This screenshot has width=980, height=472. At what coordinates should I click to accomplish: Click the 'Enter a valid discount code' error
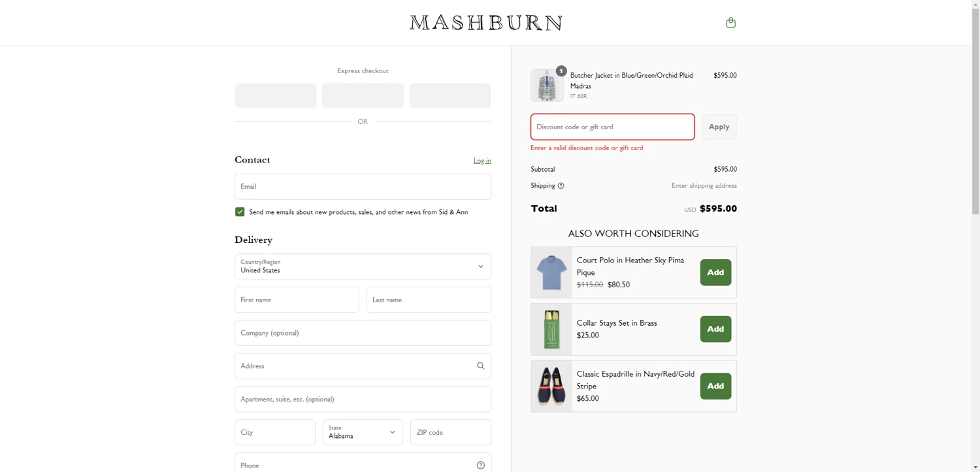click(587, 148)
